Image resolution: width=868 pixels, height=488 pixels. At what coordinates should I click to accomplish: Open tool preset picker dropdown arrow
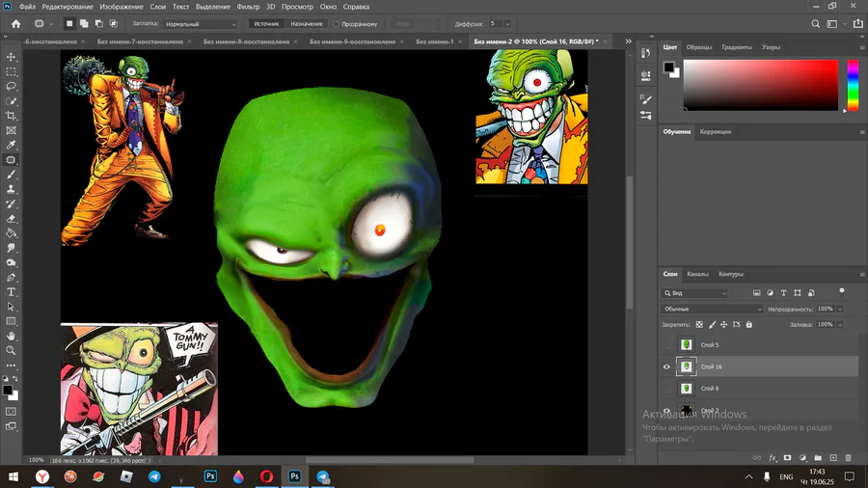tap(51, 24)
